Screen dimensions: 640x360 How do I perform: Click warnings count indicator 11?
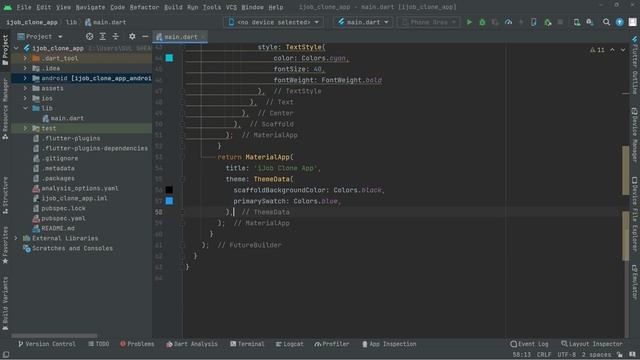pyautogui.click(x=597, y=50)
